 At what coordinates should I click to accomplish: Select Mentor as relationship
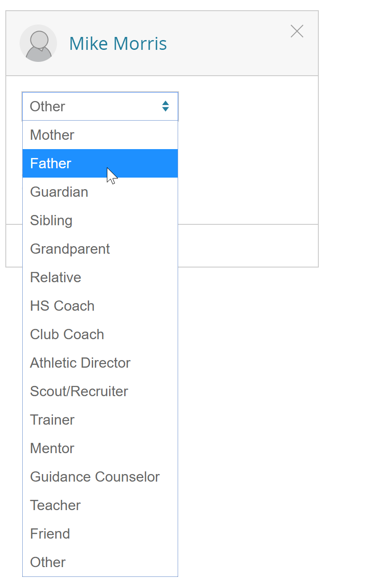coord(100,448)
